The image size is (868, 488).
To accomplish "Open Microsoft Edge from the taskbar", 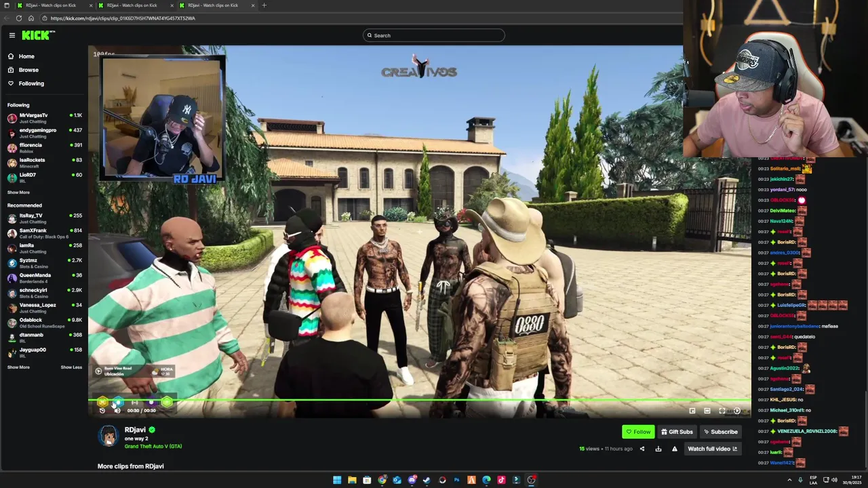I will point(486,480).
